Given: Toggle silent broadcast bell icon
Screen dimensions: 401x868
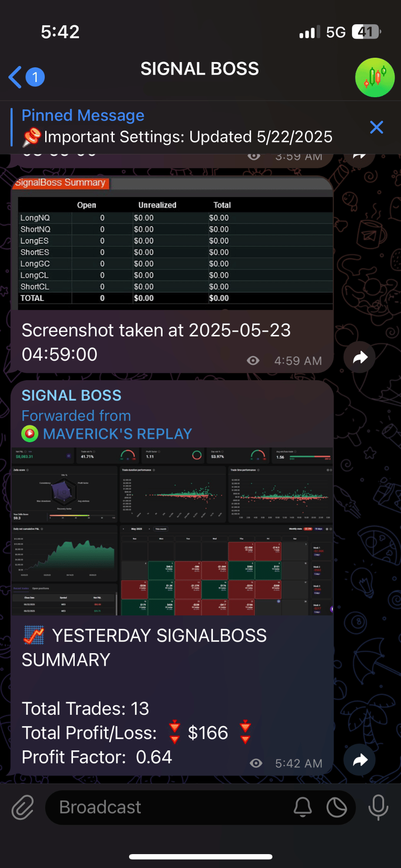Looking at the screenshot, I should tap(303, 808).
